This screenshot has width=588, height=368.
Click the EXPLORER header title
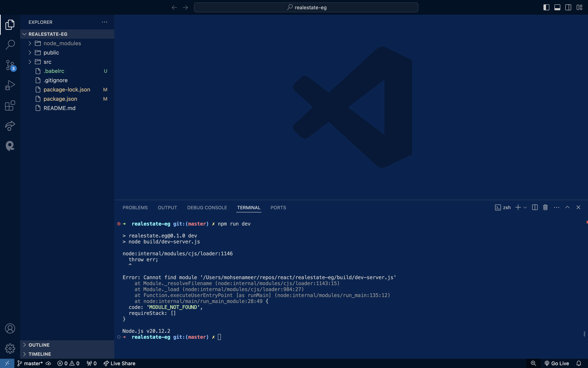click(40, 22)
